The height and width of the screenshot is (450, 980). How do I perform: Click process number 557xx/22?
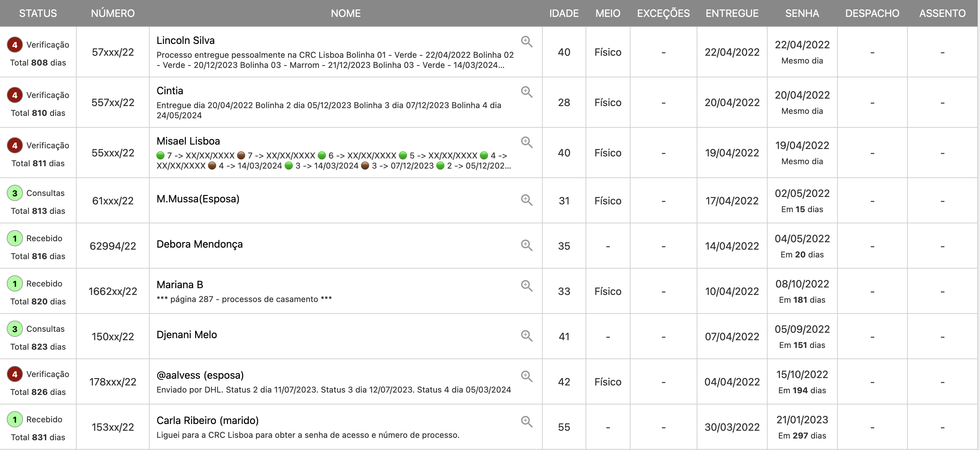pos(112,102)
